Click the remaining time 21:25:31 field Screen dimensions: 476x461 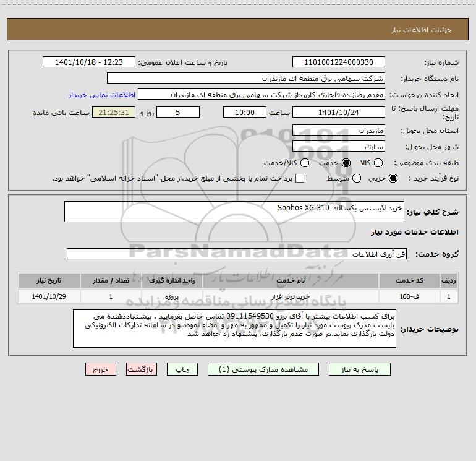114,112
